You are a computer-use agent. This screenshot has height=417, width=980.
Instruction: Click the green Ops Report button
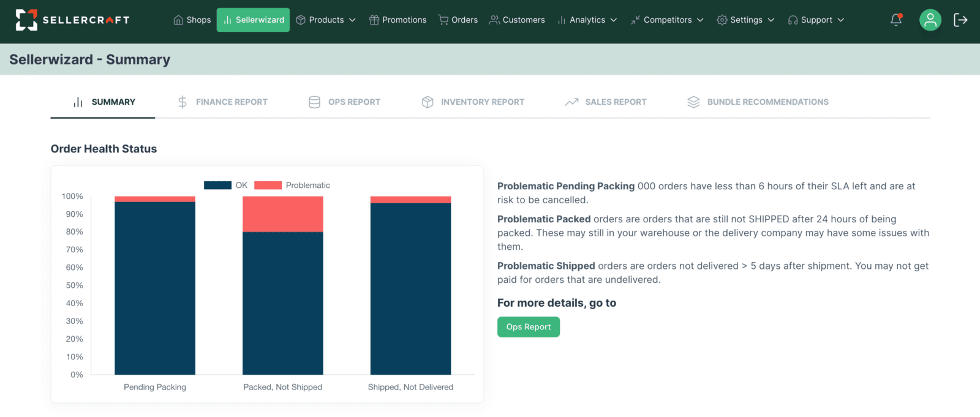click(529, 327)
